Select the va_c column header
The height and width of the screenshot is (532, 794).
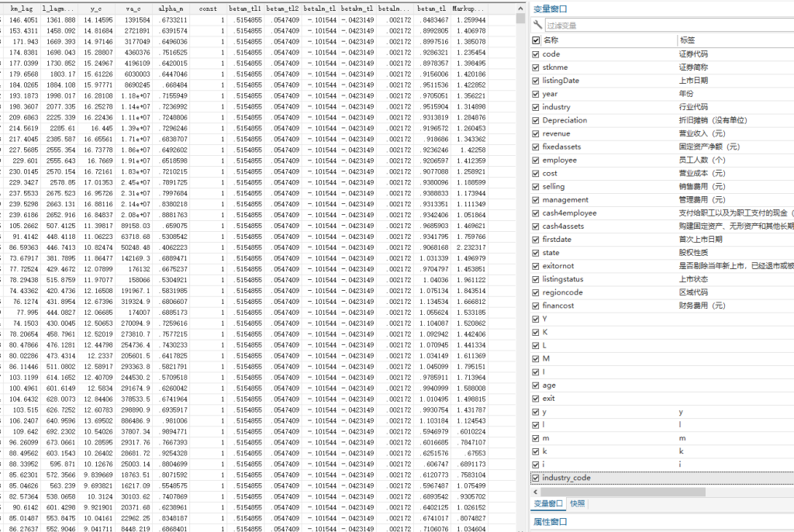(133, 8)
